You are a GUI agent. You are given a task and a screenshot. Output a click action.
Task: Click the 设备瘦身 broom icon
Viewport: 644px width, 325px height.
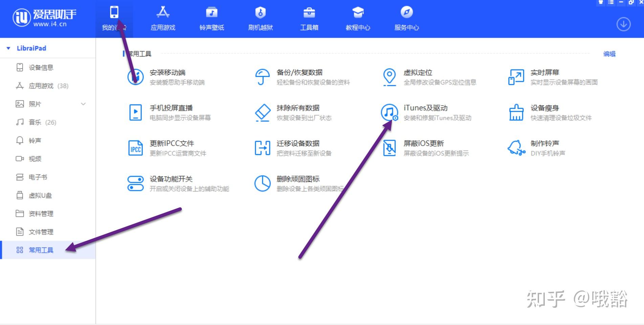tap(516, 113)
